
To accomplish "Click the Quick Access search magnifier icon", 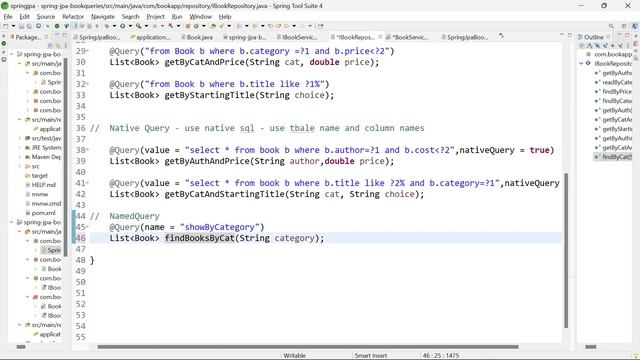I will 611,26.
